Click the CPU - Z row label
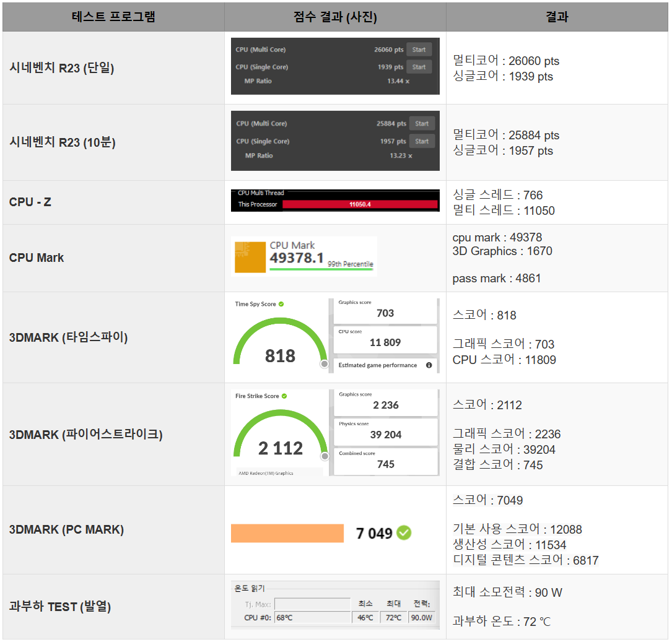Screen dimensions: 672x642 30,202
